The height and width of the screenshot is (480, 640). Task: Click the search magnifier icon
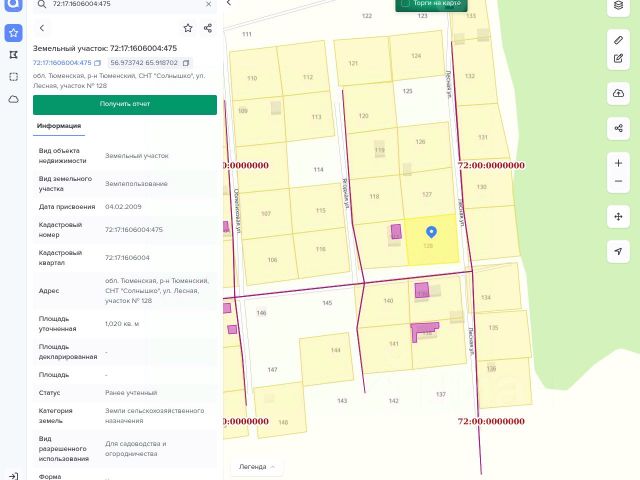click(x=42, y=4)
